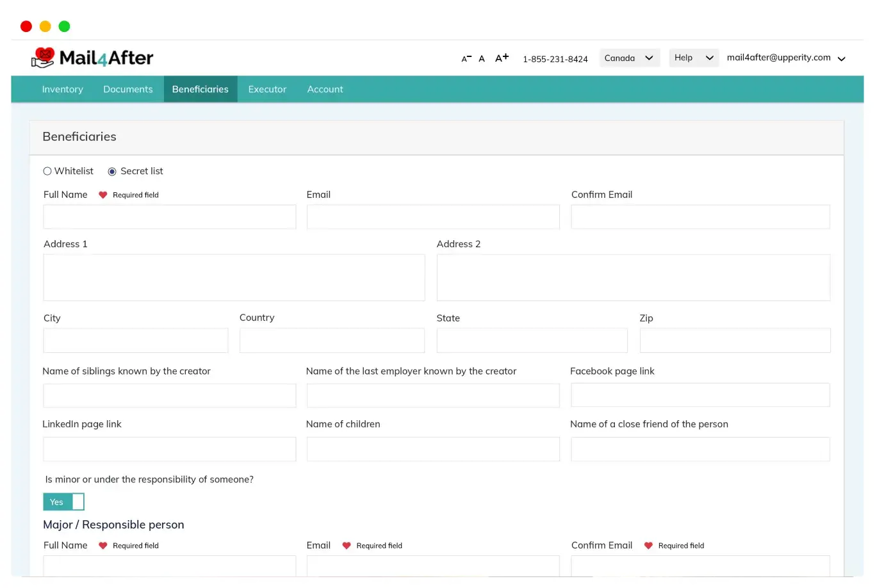Image resolution: width=875 pixels, height=588 pixels.
Task: Switch to the Inventory tab
Action: [x=62, y=89]
